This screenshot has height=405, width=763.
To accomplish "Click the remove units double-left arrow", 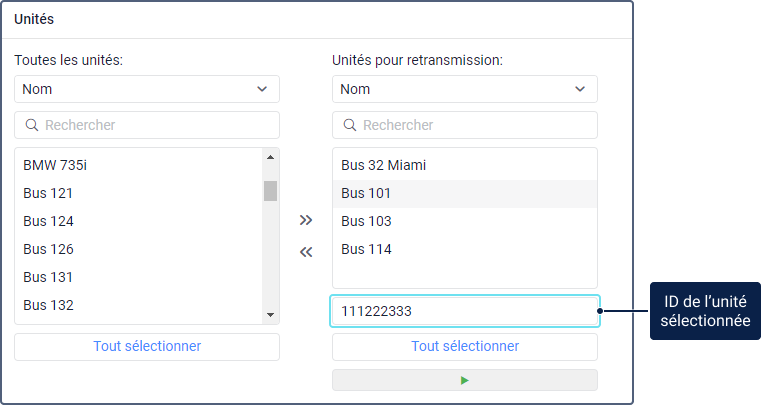I will click(x=306, y=252).
